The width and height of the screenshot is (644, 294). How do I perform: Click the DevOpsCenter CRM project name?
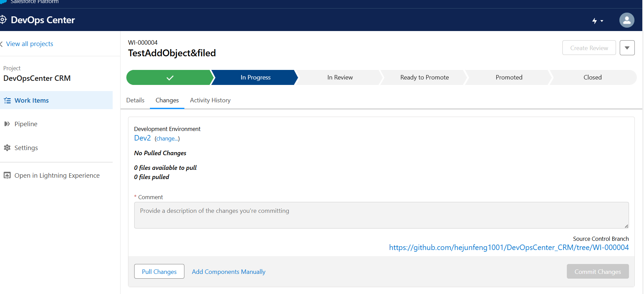[37, 78]
